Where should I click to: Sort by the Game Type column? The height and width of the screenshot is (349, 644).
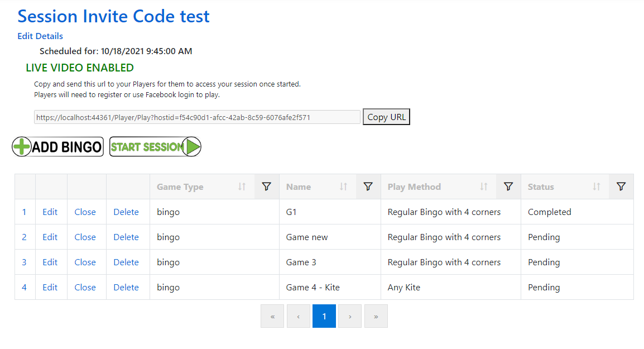click(242, 187)
